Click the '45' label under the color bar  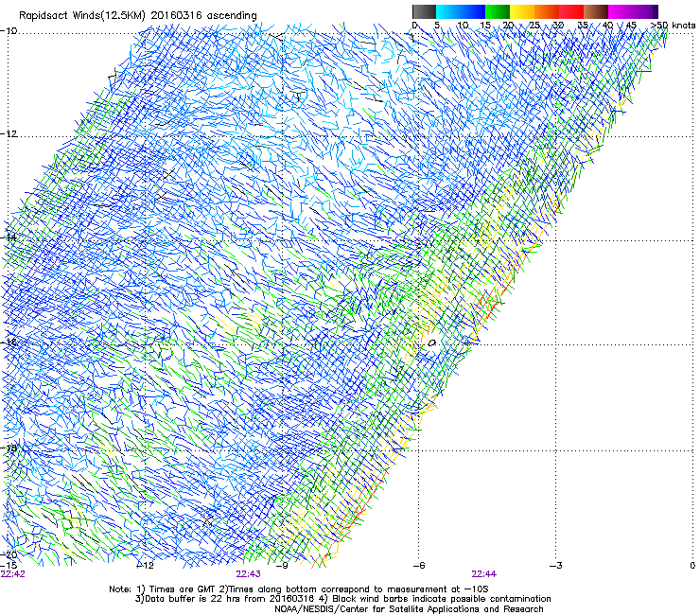pos(631,26)
